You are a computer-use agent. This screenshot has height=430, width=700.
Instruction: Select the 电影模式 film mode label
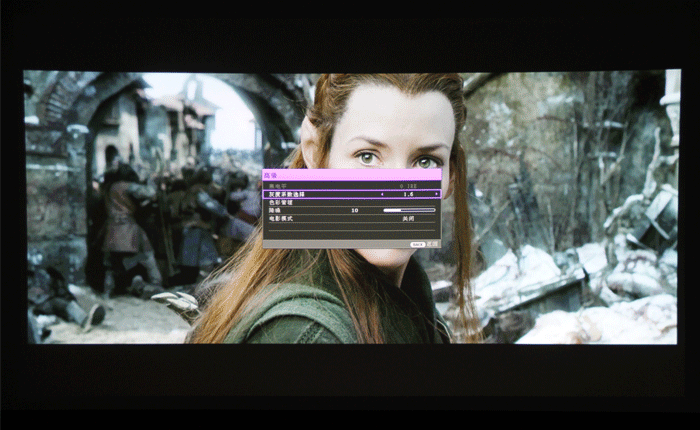point(280,218)
